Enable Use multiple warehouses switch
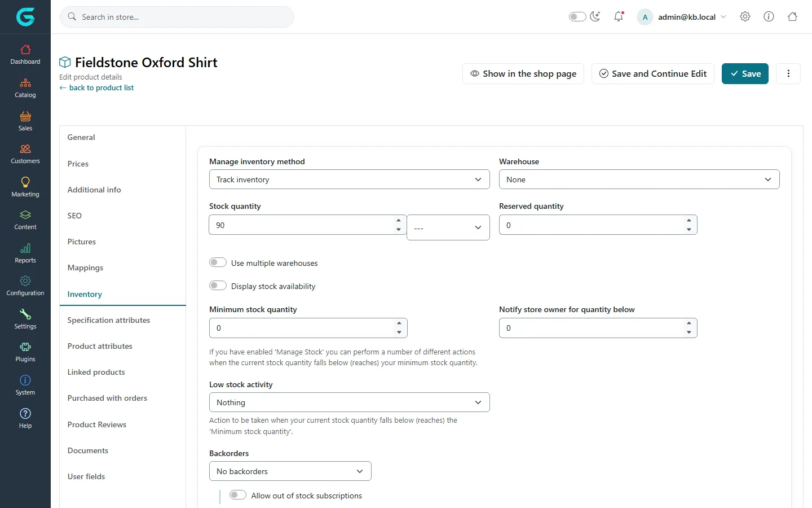 [218, 262]
